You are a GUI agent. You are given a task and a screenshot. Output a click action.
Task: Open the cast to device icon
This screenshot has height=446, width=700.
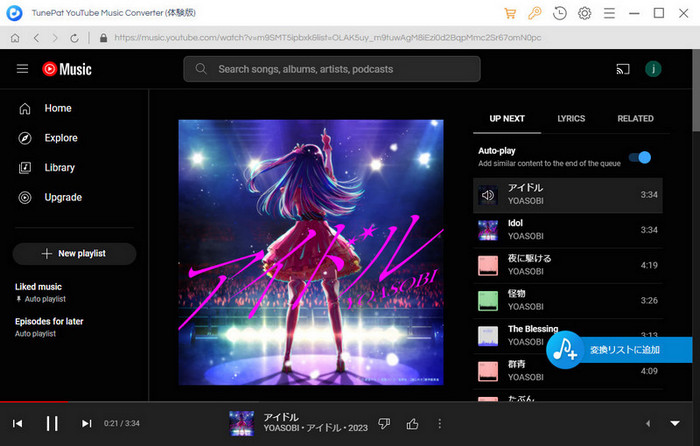623,69
